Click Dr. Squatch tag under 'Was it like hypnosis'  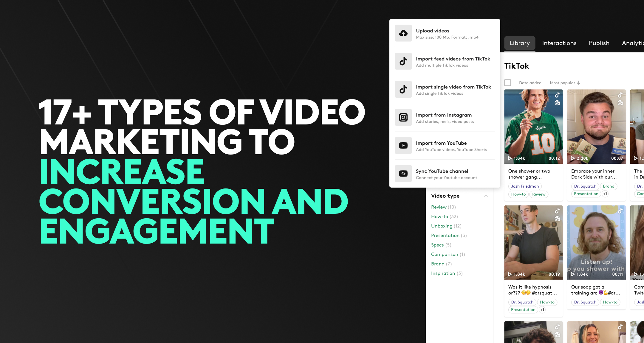[522, 302]
